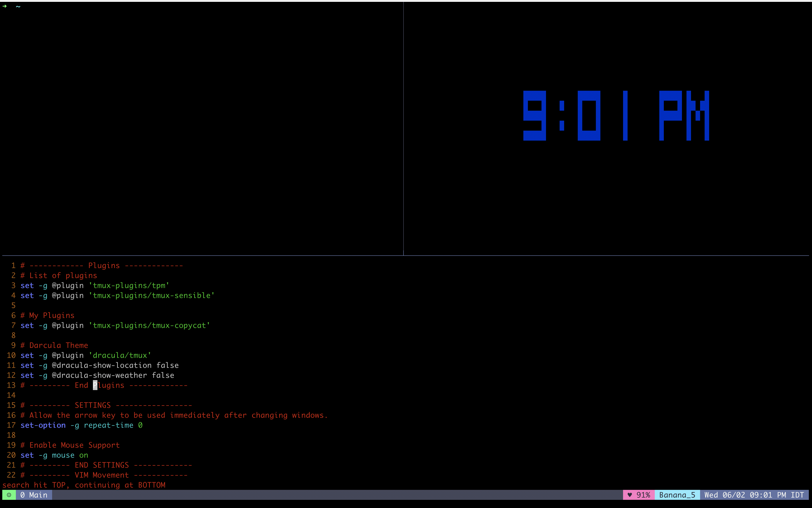Image resolution: width=812 pixels, height=508 pixels.
Task: Click the large blue 9:01 PM clock
Action: [x=616, y=116]
